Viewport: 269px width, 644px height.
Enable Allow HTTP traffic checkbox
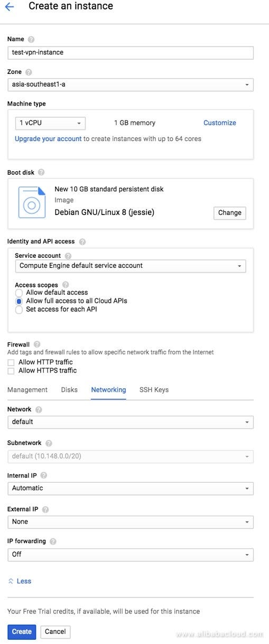[x=11, y=362]
